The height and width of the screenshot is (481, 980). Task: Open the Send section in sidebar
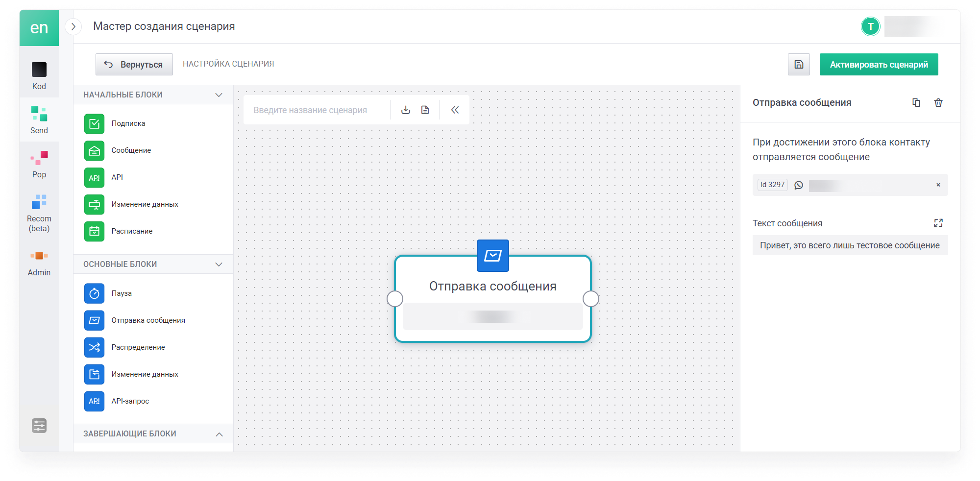pyautogui.click(x=39, y=120)
